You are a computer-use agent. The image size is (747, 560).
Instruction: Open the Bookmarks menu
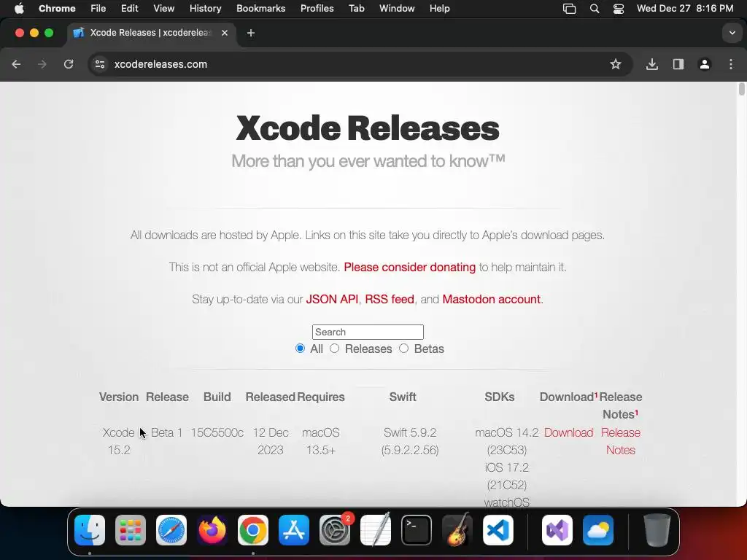tap(261, 9)
